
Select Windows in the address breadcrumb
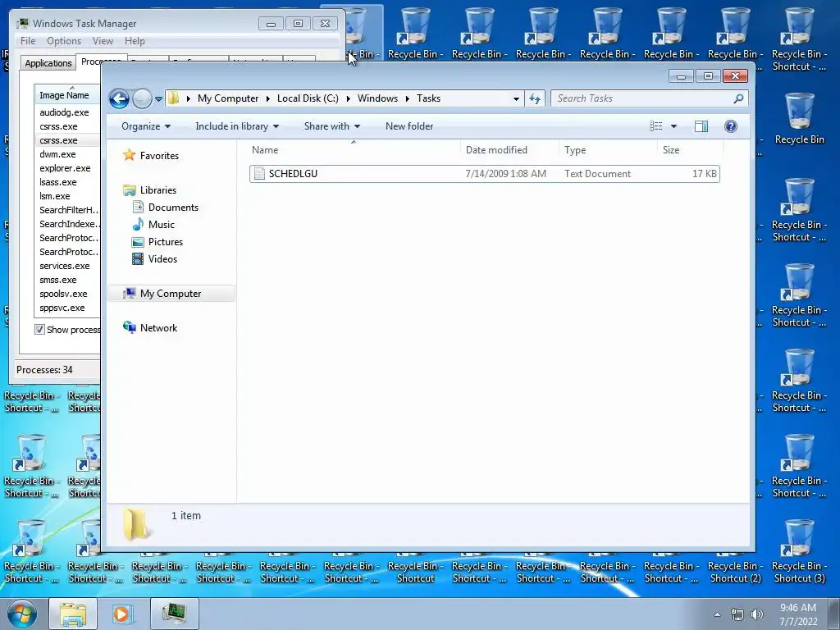tap(377, 98)
